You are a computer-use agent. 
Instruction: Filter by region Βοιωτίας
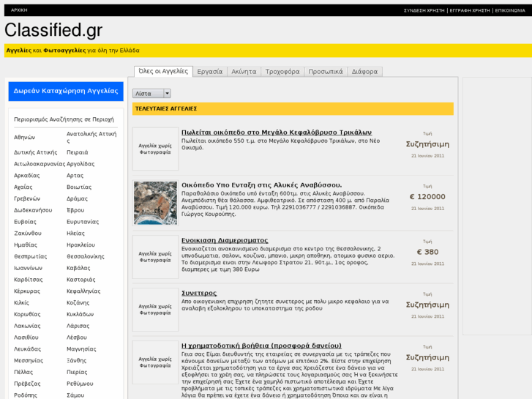(79, 187)
